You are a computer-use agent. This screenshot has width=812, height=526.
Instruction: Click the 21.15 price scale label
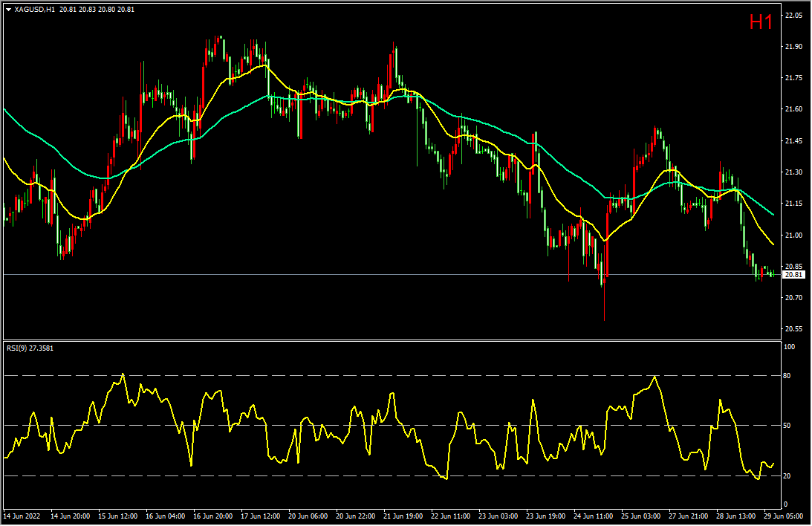pos(794,204)
